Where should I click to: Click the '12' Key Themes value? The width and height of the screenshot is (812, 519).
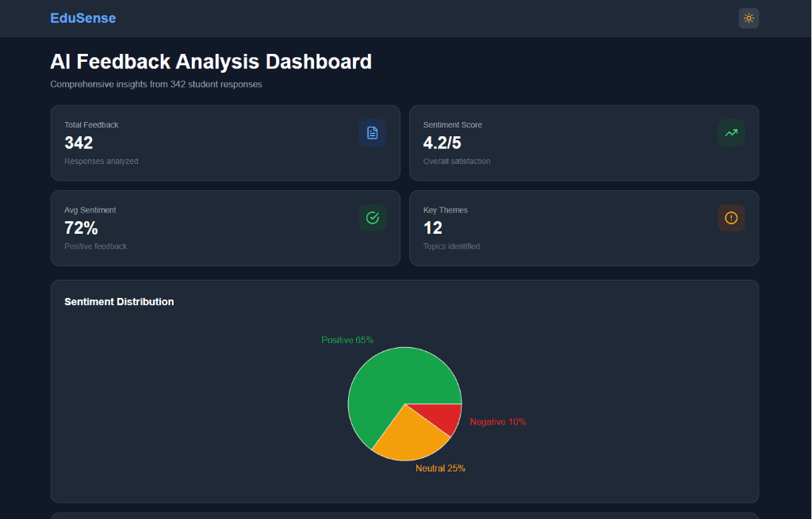coord(432,227)
